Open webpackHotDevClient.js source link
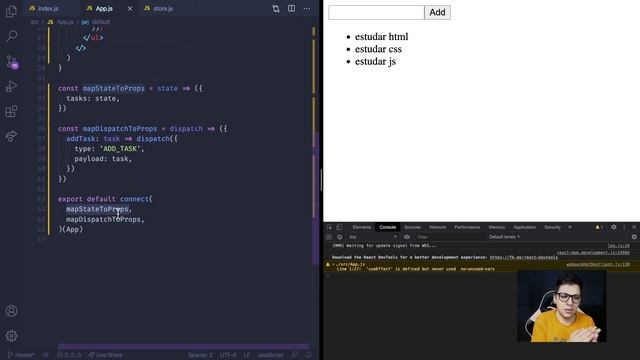Screen dimensions: 640x360 (x=598, y=265)
